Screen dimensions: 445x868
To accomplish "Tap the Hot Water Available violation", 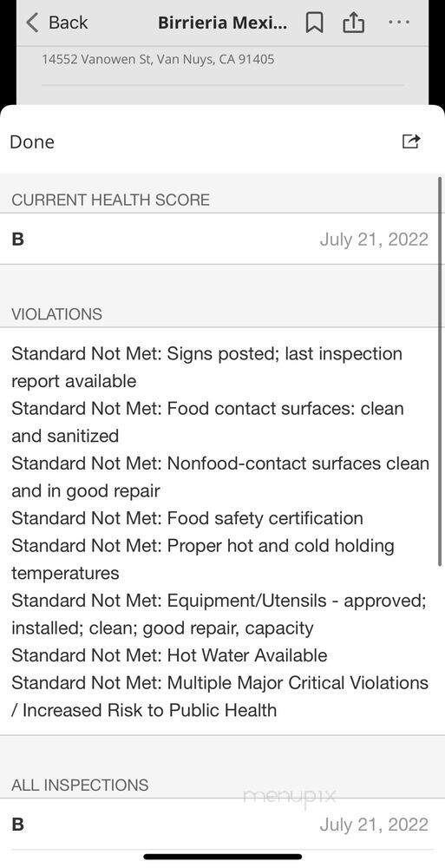I will (169, 655).
